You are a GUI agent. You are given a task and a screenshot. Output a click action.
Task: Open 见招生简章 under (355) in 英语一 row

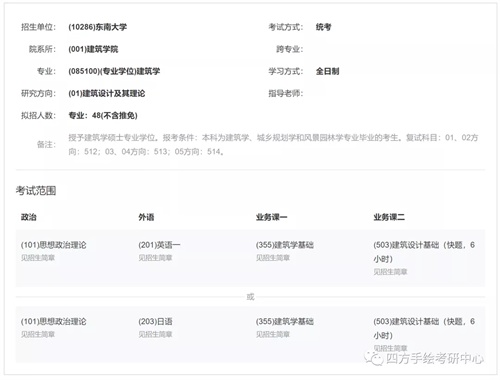273,258
